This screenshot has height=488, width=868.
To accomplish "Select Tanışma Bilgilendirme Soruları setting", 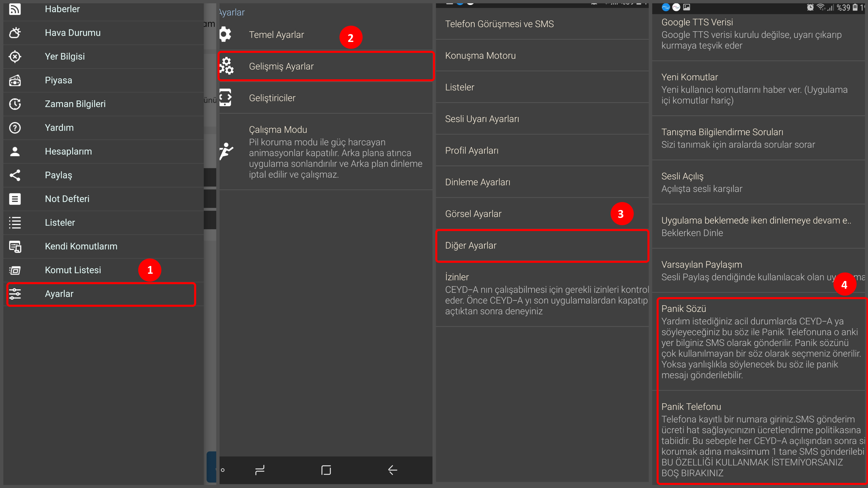I will pyautogui.click(x=758, y=138).
